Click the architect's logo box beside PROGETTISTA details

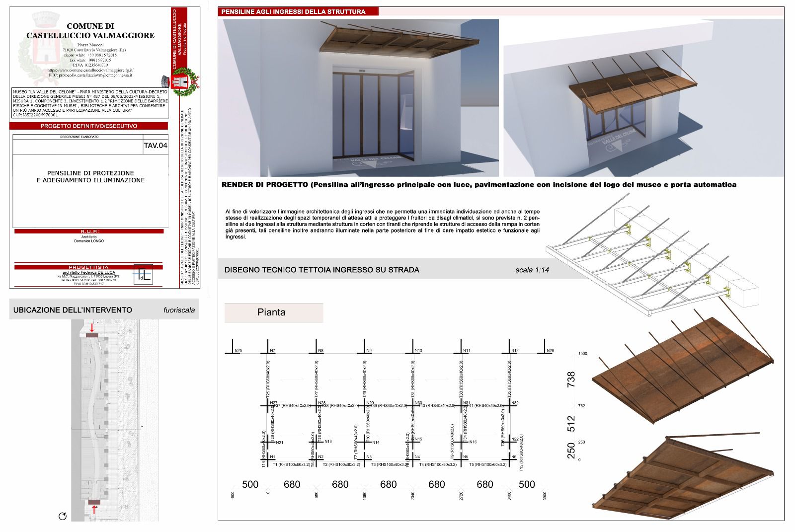[x=143, y=274]
